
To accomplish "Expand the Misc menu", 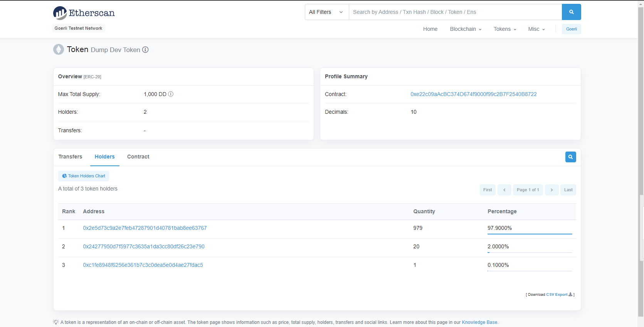I will click(536, 29).
